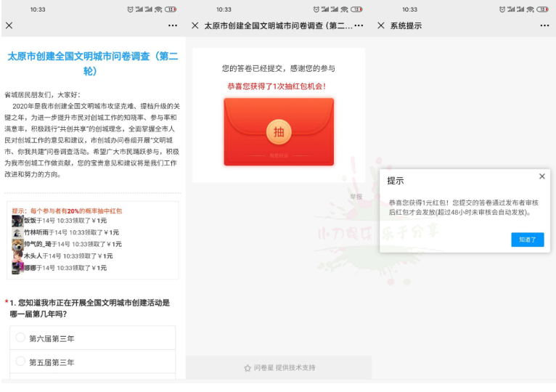The width and height of the screenshot is (556, 392).
Task: Tap the 抽 button on red envelope
Action: (x=279, y=132)
